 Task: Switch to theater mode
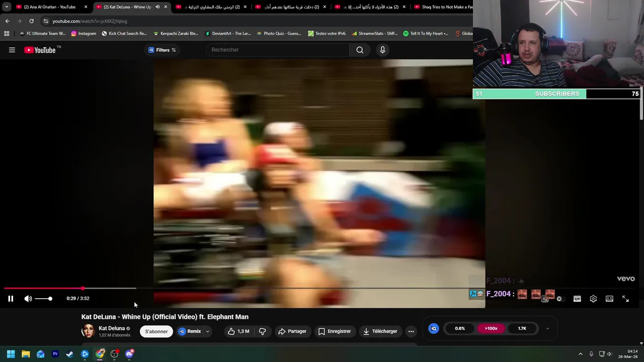(609, 299)
